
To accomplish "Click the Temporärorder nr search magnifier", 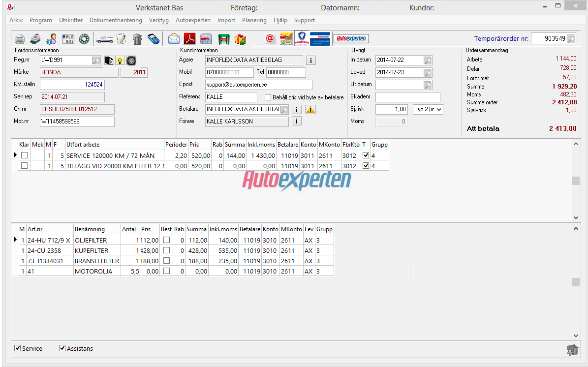I will coord(571,38).
